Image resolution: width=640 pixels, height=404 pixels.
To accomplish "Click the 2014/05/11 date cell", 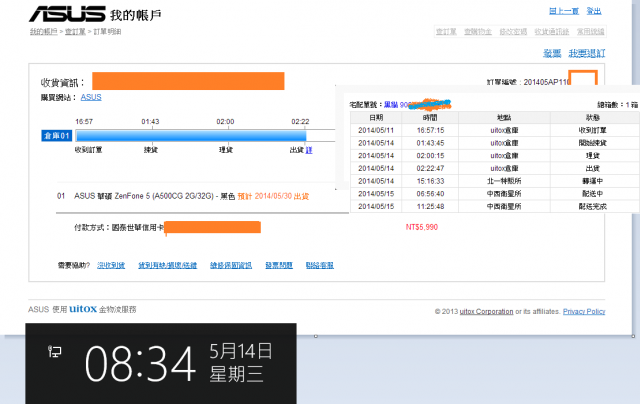I will [376, 130].
